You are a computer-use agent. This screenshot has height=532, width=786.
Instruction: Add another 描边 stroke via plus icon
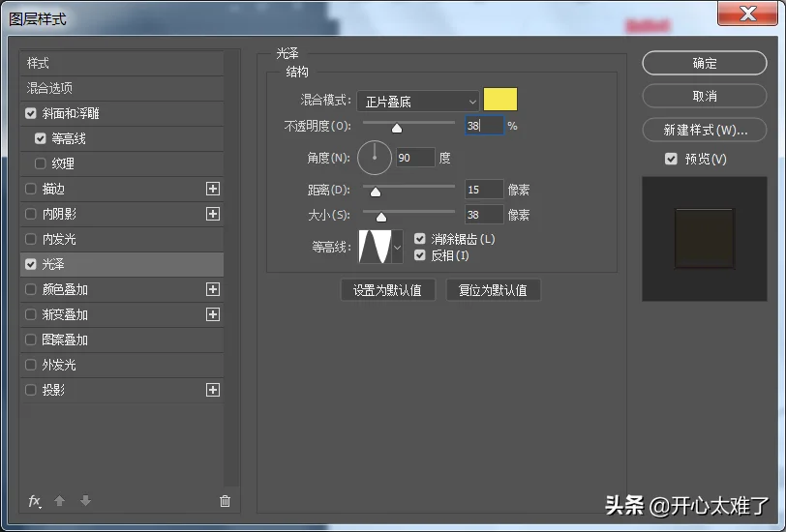[x=213, y=189]
